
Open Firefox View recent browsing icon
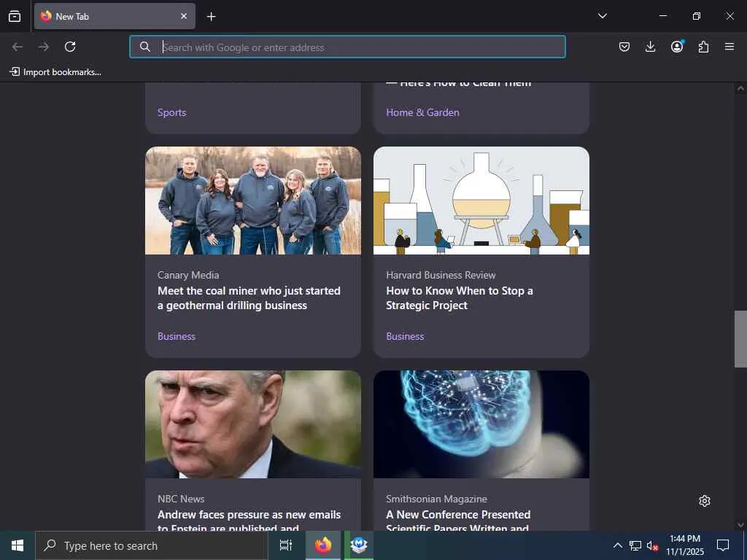(x=15, y=16)
